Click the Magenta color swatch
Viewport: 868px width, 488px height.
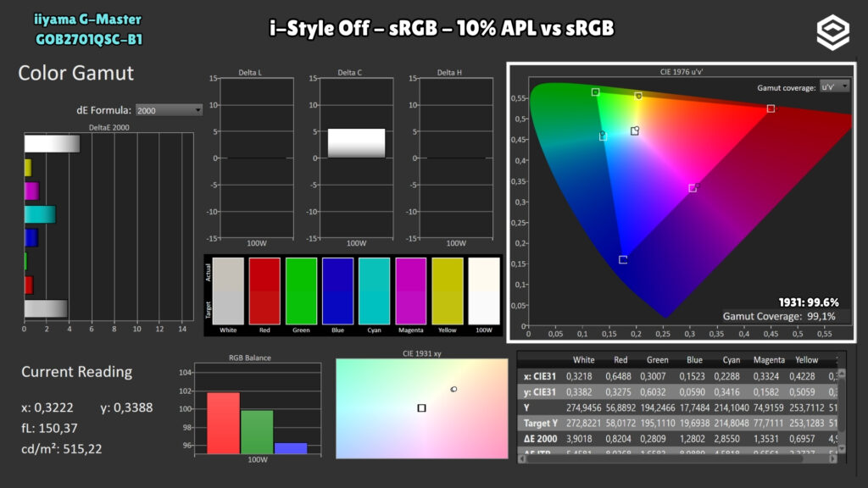pos(411,291)
